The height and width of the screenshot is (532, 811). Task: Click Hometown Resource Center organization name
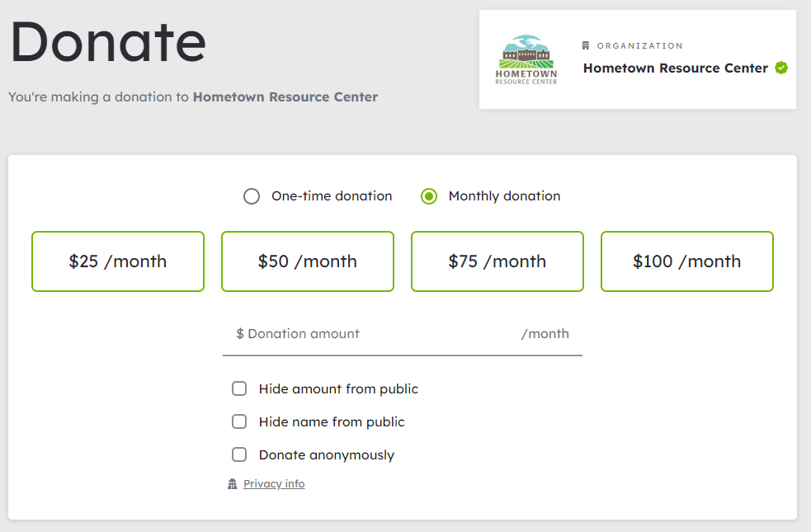675,68
